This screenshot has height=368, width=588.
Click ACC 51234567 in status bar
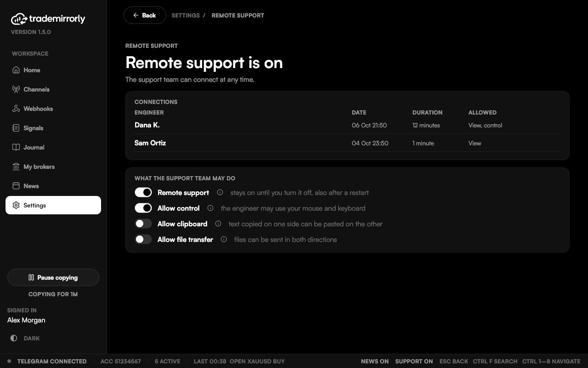tap(121, 361)
